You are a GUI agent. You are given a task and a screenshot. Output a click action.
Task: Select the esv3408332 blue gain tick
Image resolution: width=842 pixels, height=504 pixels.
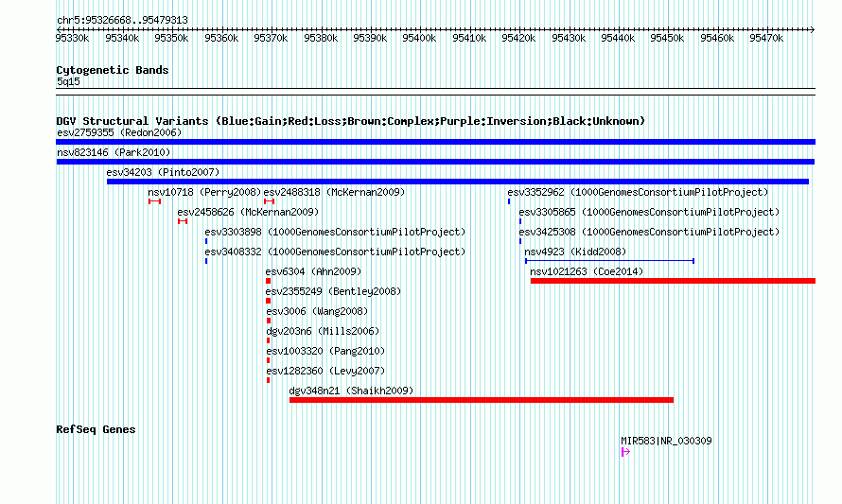coord(206,261)
